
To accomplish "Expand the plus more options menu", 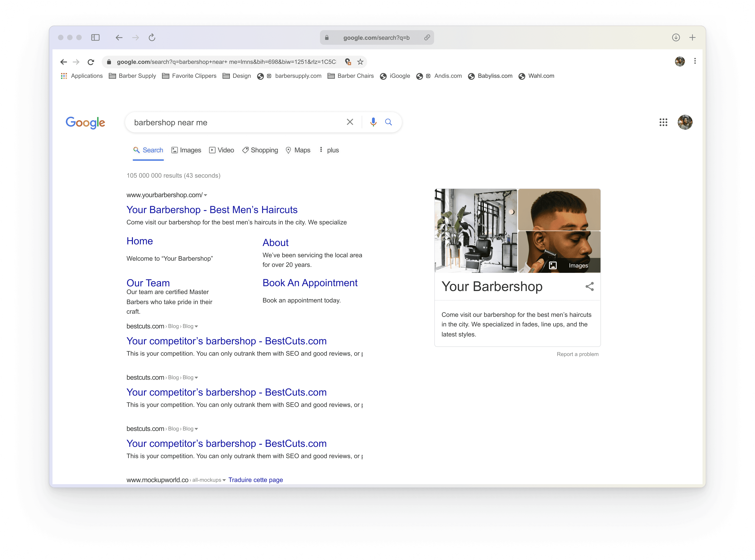I will (x=329, y=150).
